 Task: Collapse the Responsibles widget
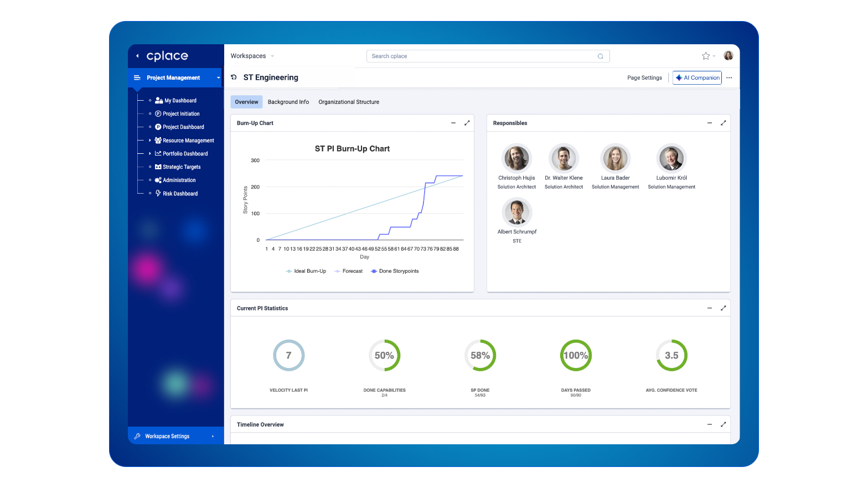coord(710,123)
